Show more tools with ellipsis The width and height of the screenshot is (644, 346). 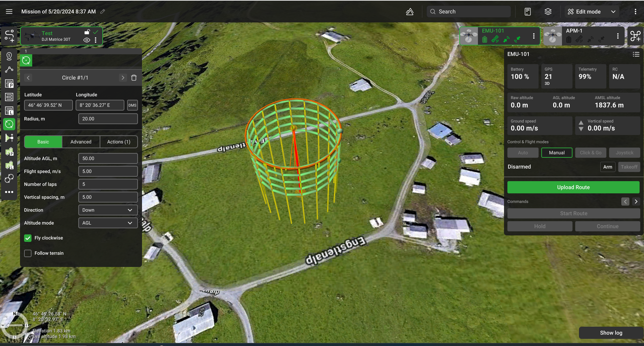[9, 192]
